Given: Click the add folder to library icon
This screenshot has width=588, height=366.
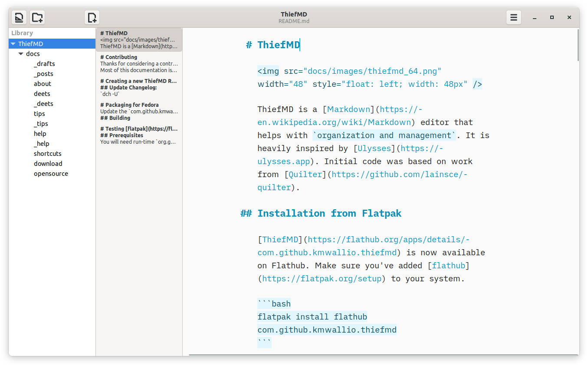Looking at the screenshot, I should coord(37,17).
